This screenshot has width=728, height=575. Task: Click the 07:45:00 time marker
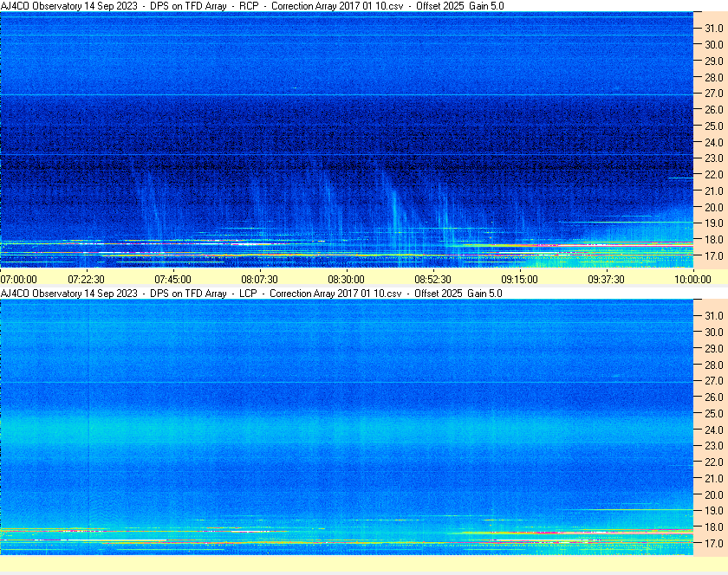tap(173, 279)
